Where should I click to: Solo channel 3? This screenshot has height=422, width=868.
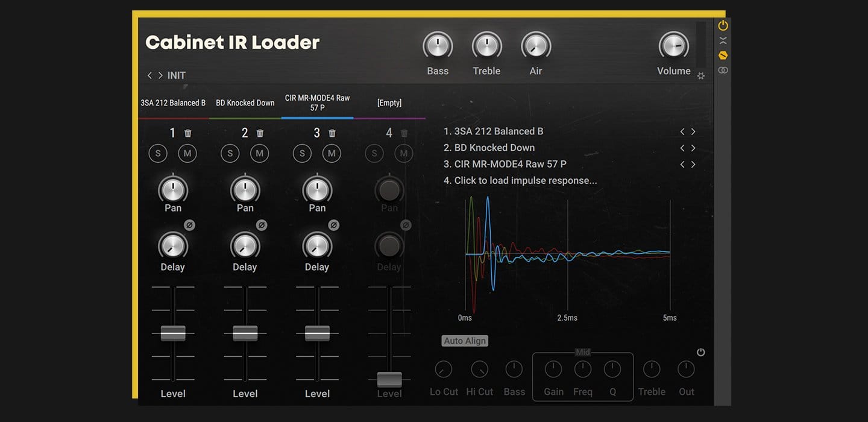[x=302, y=154]
